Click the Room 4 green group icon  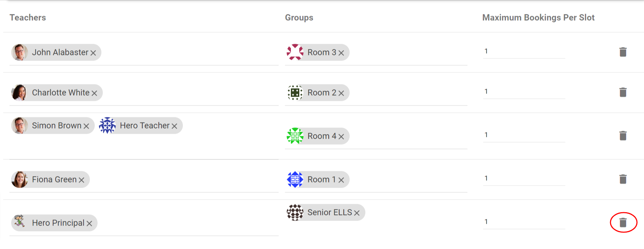click(295, 136)
